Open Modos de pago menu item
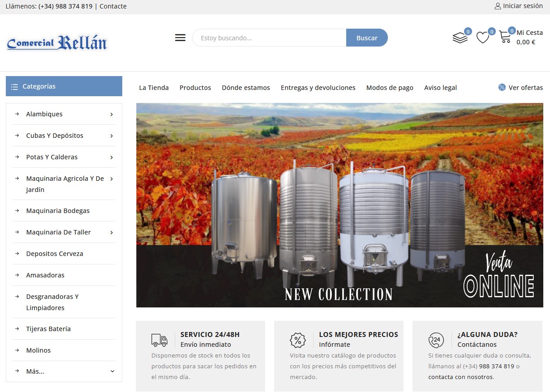 coord(390,88)
